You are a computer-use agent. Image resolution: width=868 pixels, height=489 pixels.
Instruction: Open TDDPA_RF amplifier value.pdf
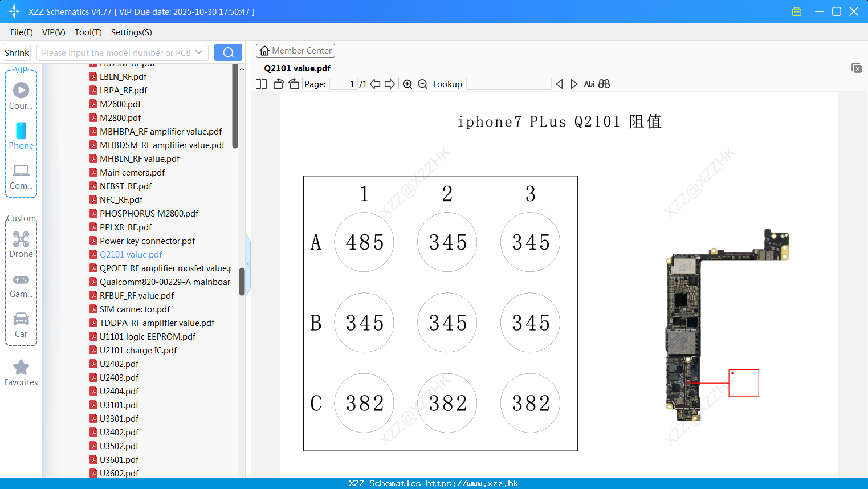click(x=157, y=323)
